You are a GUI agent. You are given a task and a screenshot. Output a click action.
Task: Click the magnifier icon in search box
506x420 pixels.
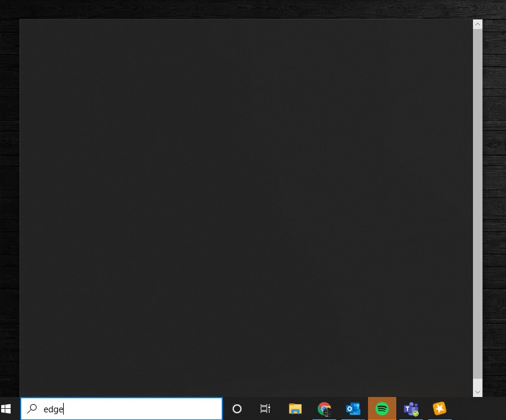tap(32, 409)
